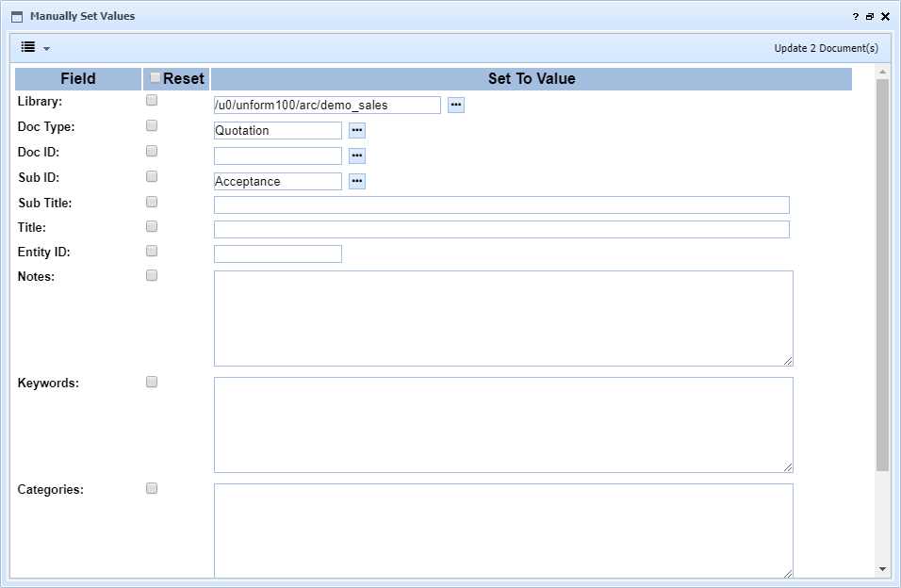The height and width of the screenshot is (588, 901).
Task: Click the Doc ID ellipsis lookup button
Action: (x=357, y=155)
